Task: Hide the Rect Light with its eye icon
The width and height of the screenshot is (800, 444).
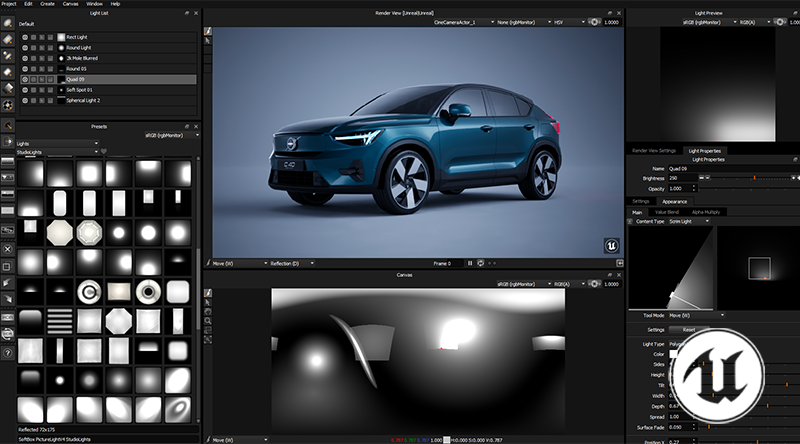Action: pos(25,37)
